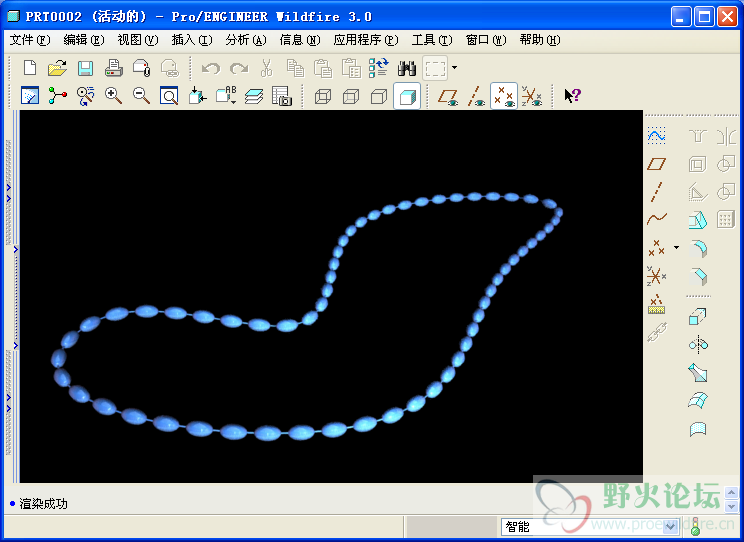Viewport: 744px width, 542px height.
Task: Switch to Wireframe display
Action: (323, 96)
